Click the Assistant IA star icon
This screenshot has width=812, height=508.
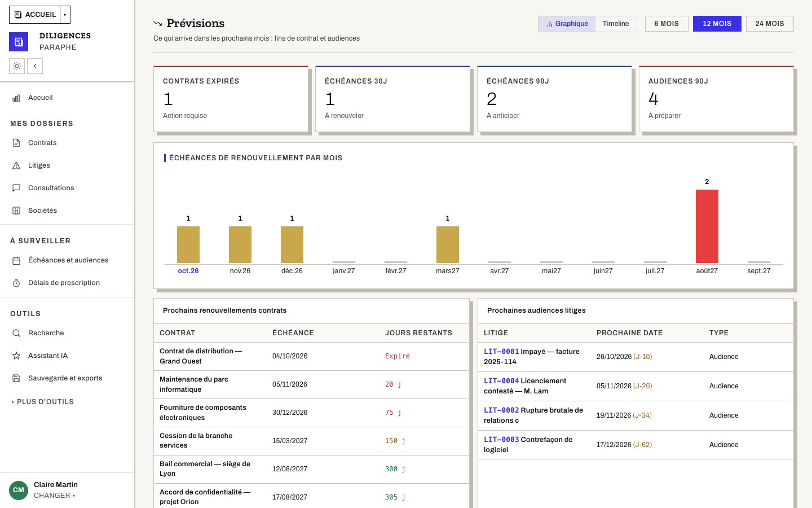pos(16,356)
